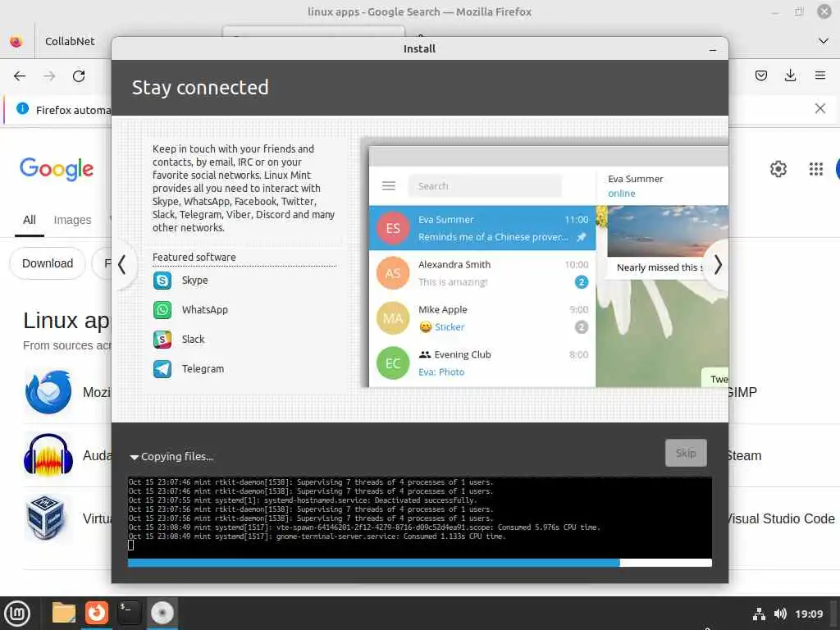Viewport: 840px width, 630px height.
Task: Click the Firefox info icon in notification bar
Action: coord(22,109)
